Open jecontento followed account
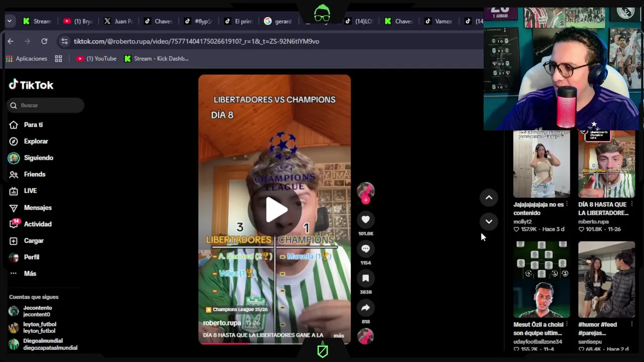 [x=37, y=311]
